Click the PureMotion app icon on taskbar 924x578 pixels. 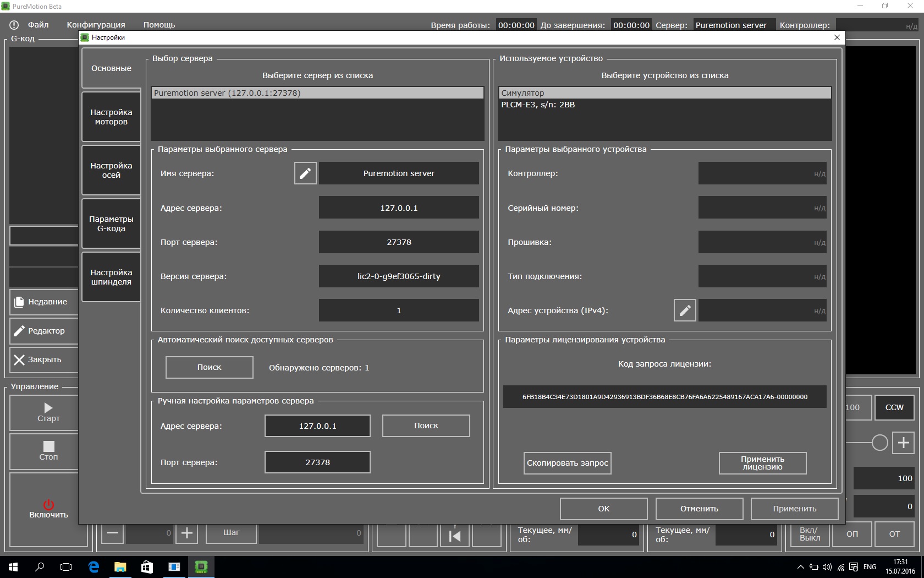pyautogui.click(x=201, y=567)
